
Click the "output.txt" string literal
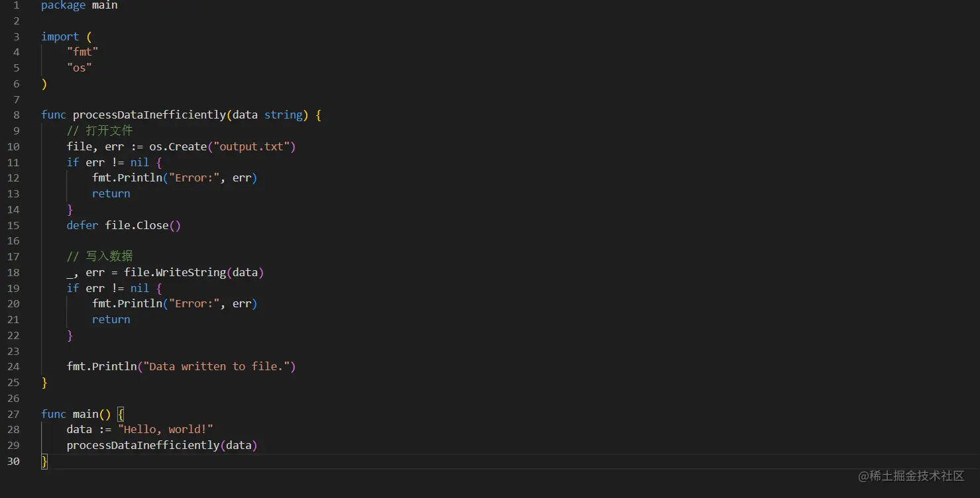[251, 146]
